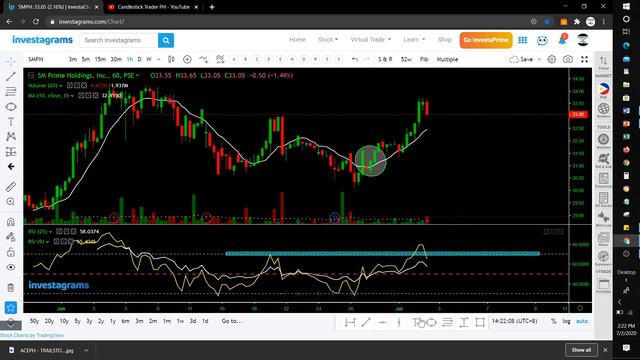Toggle auto scale
Viewport: 640px width, 360px height.
[x=582, y=321]
